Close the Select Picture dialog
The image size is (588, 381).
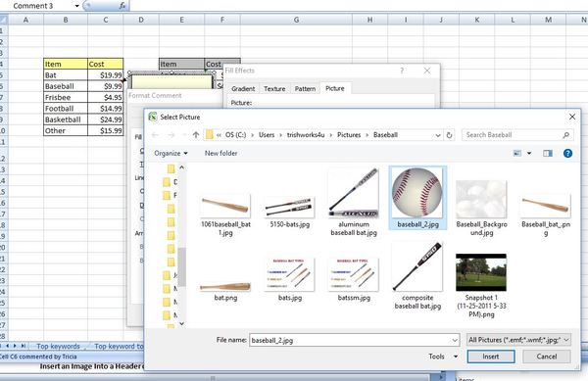[x=572, y=117]
